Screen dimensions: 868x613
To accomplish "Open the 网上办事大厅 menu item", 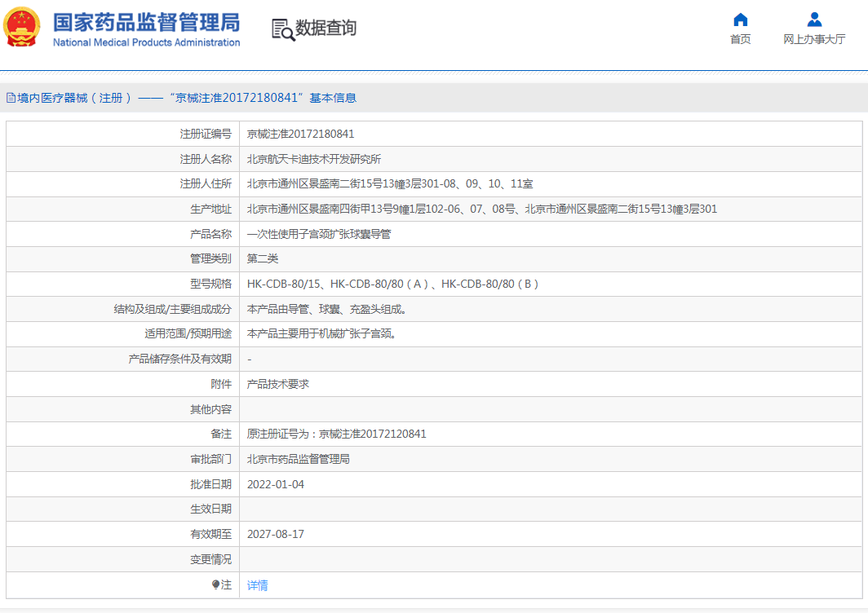I will (x=813, y=39).
